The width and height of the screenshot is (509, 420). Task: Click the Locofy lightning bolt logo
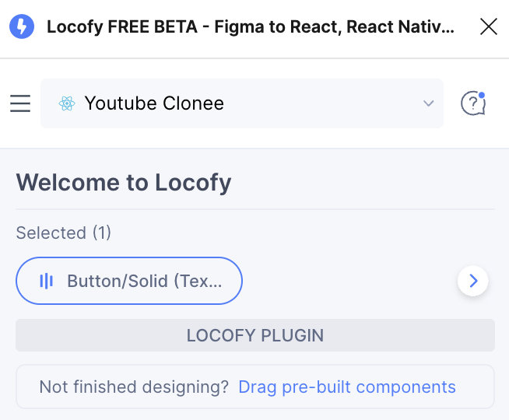(x=22, y=26)
